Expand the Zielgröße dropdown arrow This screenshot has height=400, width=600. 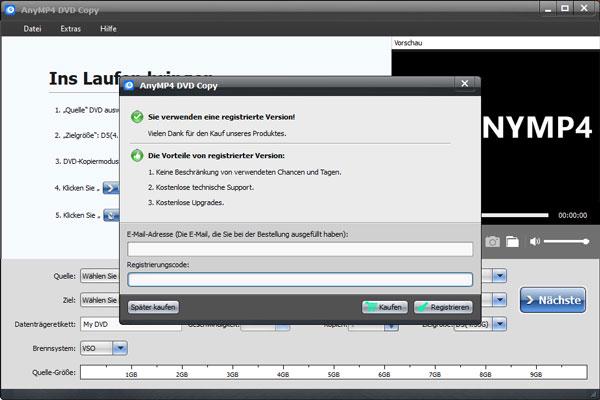tap(499, 324)
